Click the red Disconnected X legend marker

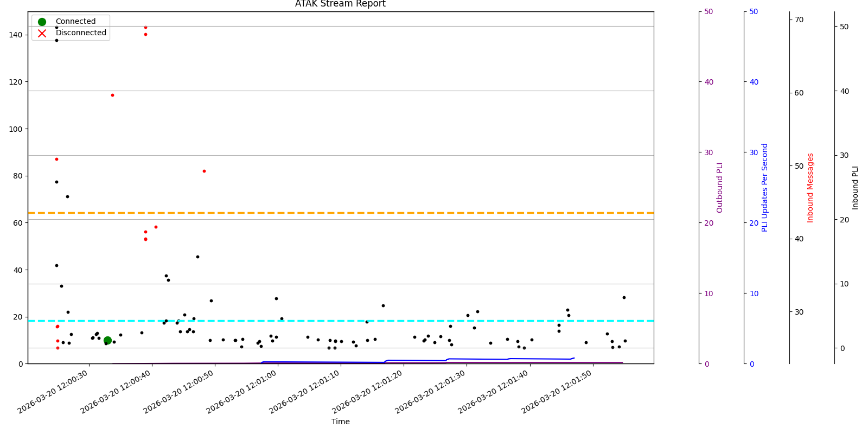coord(42,33)
